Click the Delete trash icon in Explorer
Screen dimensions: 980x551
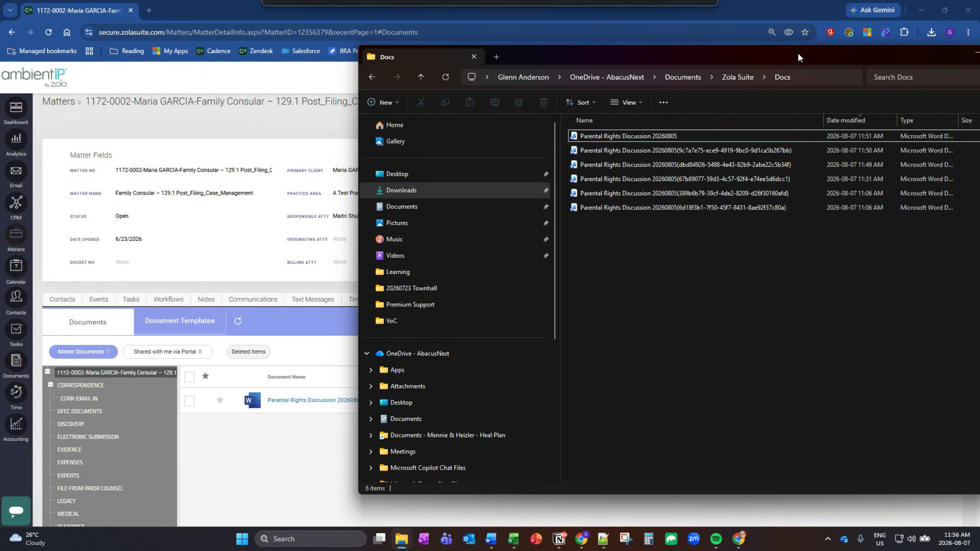(543, 102)
